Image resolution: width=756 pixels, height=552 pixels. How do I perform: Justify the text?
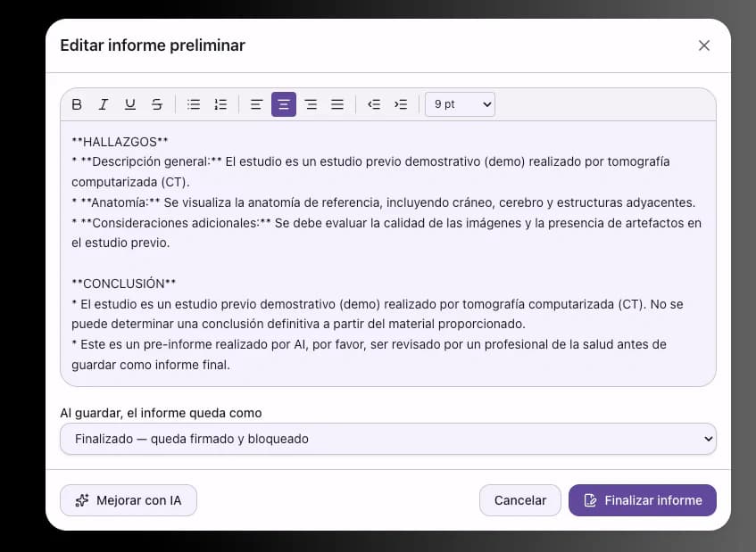pyautogui.click(x=337, y=104)
